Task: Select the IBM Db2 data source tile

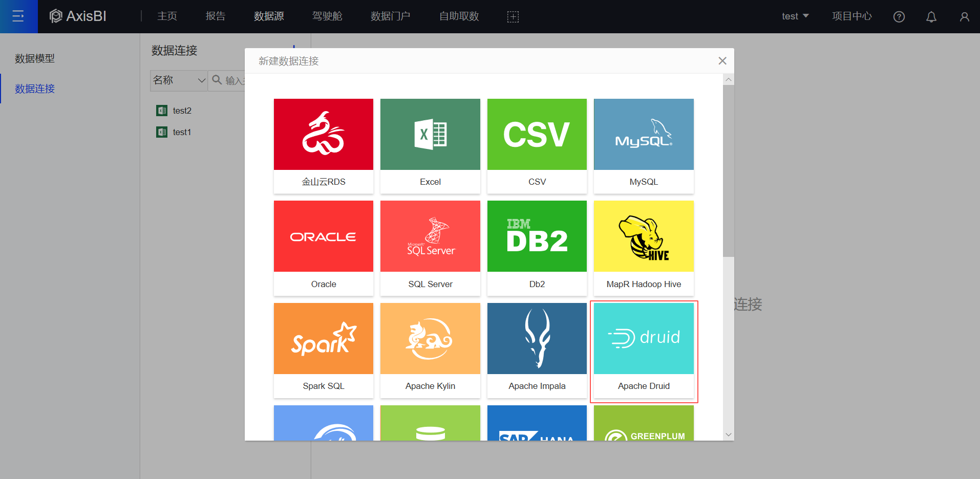Action: (537, 248)
